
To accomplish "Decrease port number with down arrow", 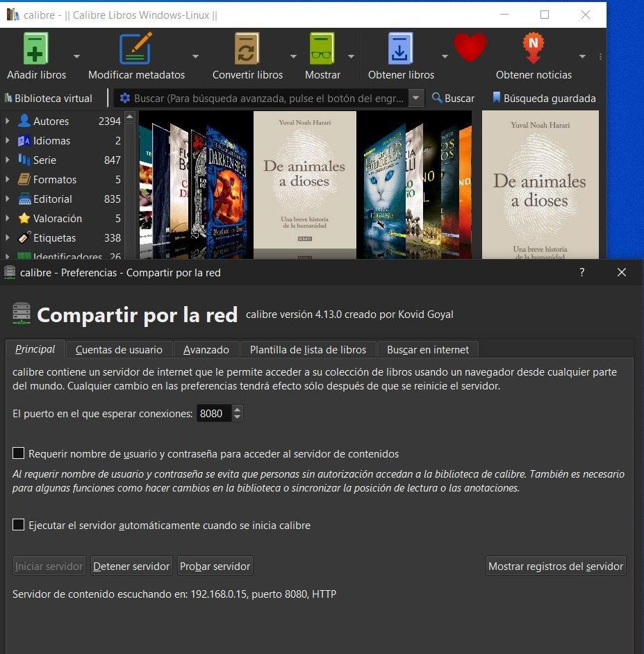I will coord(237,417).
